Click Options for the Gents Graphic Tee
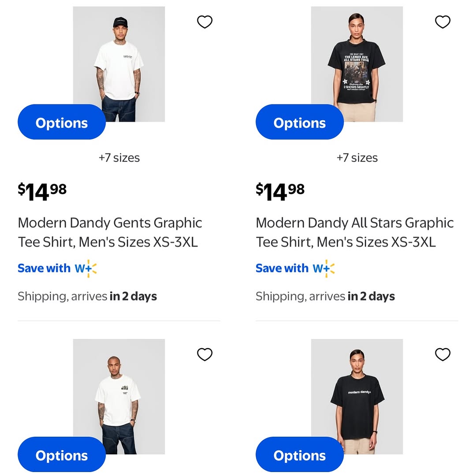The height and width of the screenshot is (476, 476). (62, 123)
